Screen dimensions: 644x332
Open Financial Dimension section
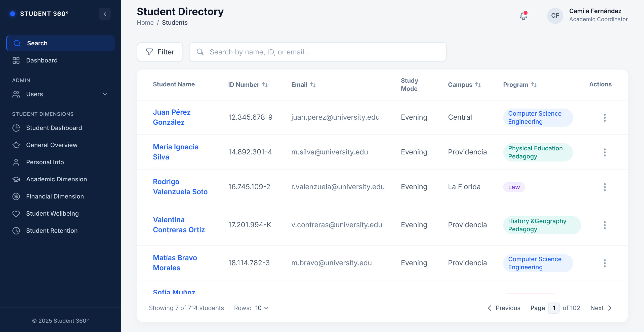tap(60, 196)
